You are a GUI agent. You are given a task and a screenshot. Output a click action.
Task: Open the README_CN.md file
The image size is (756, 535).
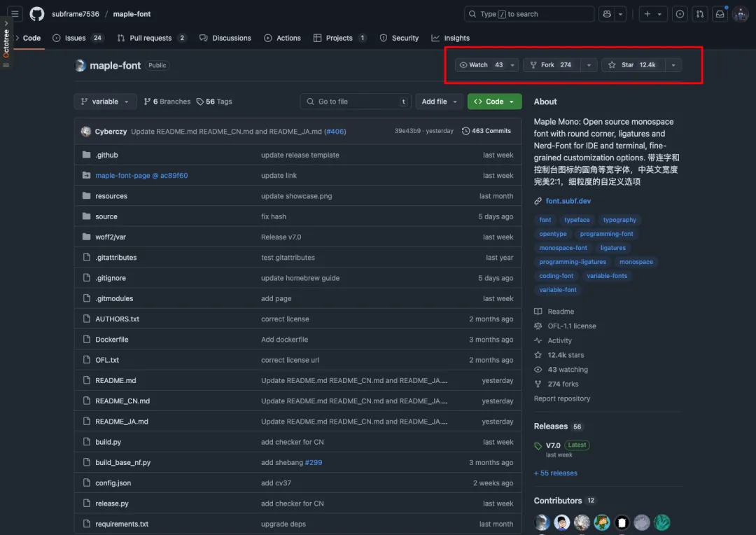[x=122, y=401]
